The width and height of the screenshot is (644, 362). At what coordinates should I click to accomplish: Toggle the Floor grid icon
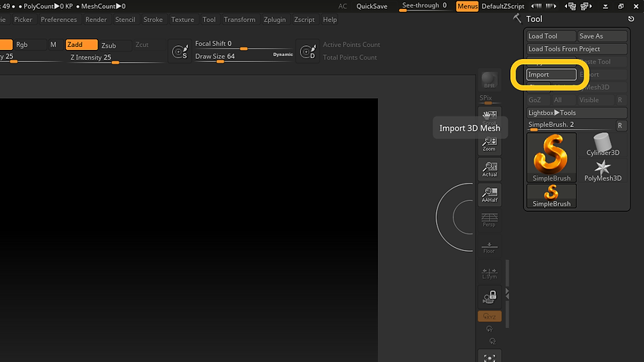489,246
